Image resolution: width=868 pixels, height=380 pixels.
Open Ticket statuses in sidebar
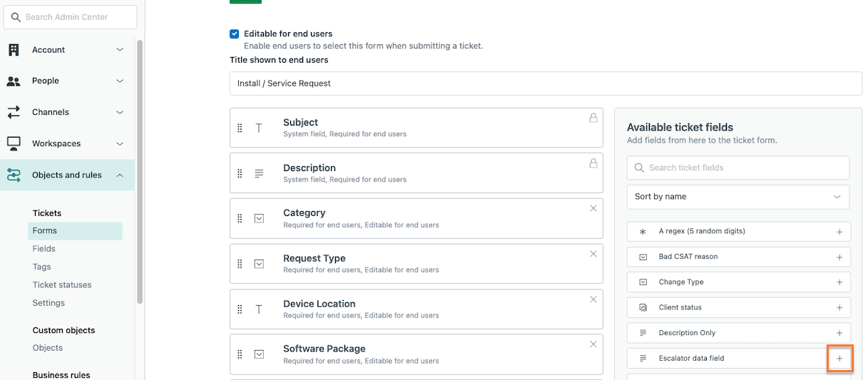[x=62, y=284]
